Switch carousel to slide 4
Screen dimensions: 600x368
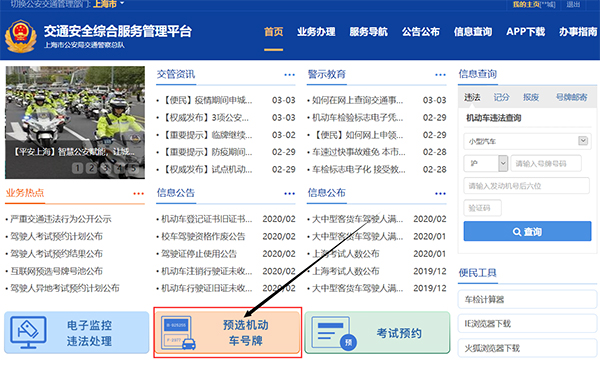pos(120,168)
